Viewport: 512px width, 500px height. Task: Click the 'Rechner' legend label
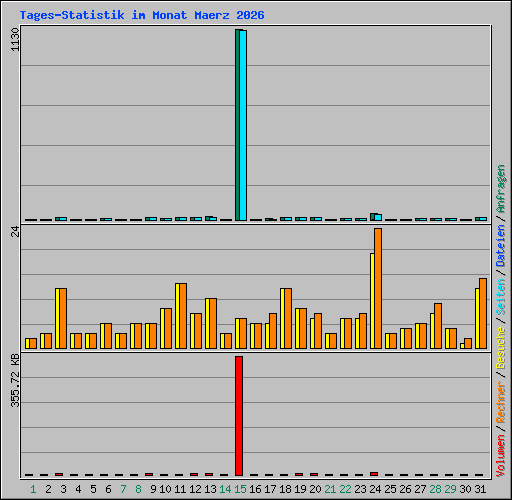point(500,402)
